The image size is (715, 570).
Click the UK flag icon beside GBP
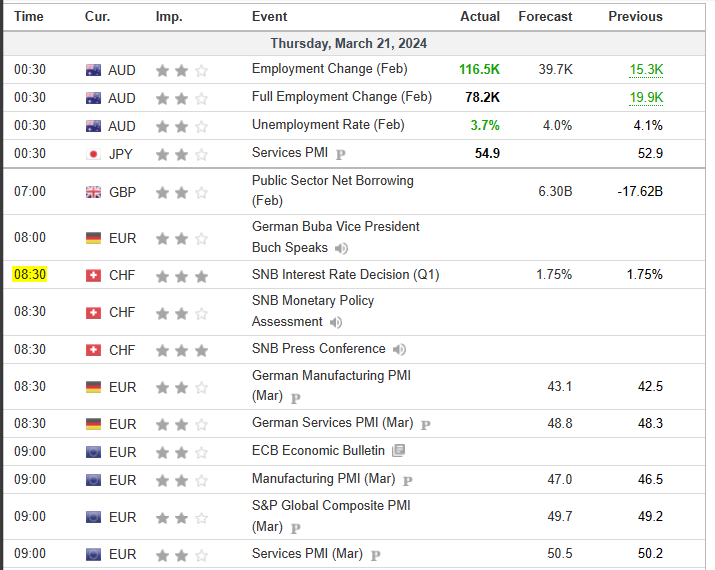click(x=94, y=192)
